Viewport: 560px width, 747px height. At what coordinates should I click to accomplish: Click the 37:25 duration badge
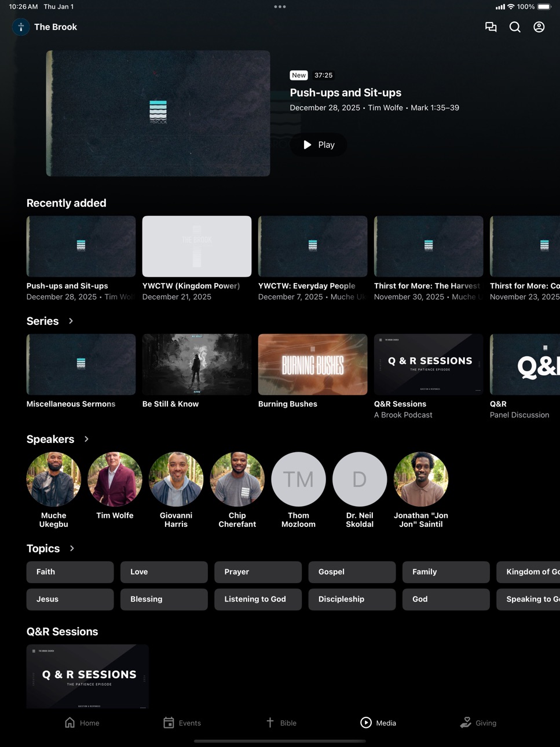tap(323, 75)
